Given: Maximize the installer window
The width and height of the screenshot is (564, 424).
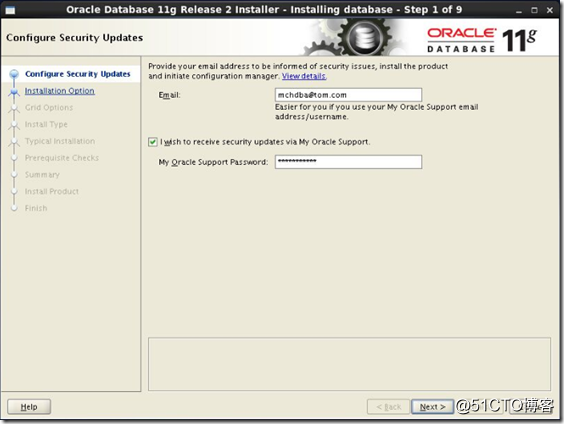Looking at the screenshot, I should pyautogui.click(x=534, y=10).
